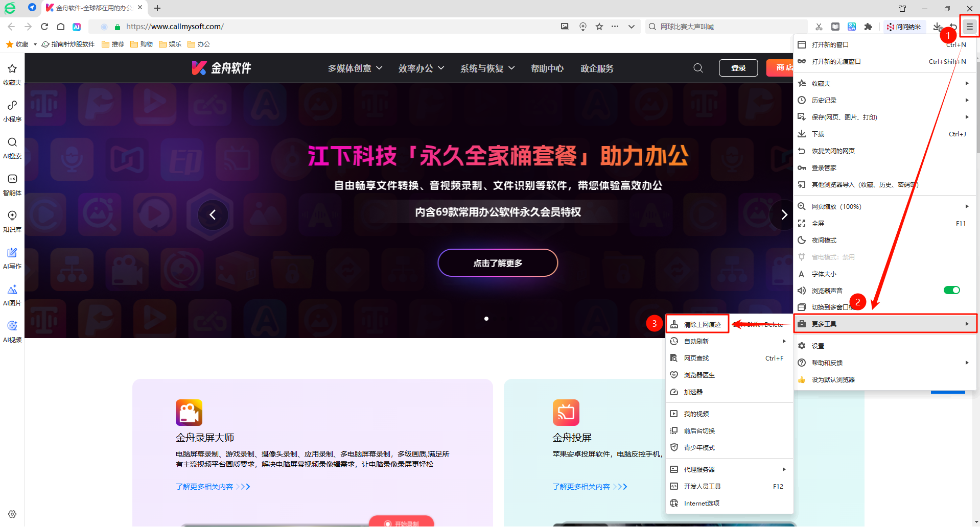Expand the 效率办公 navigation dropdown
980x527 pixels.
tap(421, 68)
